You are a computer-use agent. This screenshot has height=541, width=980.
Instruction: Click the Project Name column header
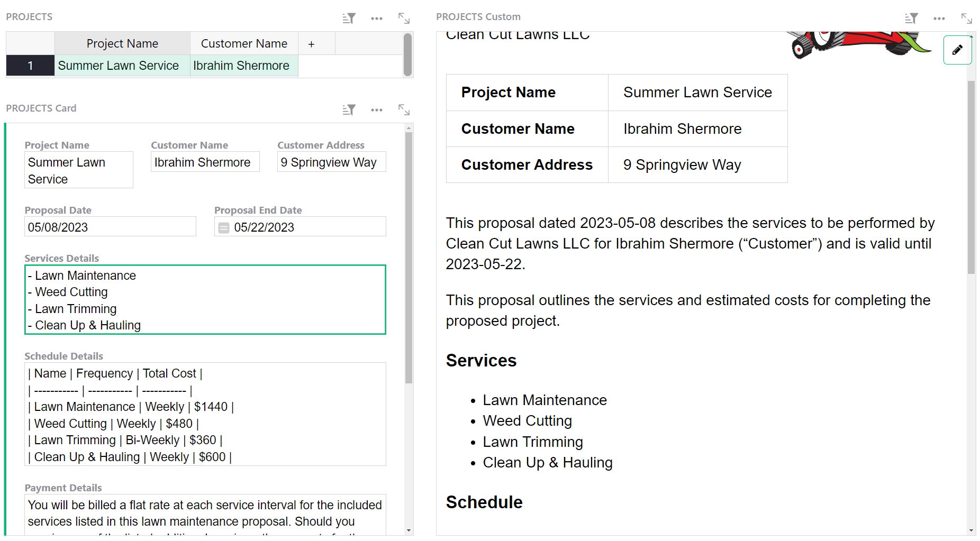[122, 44]
